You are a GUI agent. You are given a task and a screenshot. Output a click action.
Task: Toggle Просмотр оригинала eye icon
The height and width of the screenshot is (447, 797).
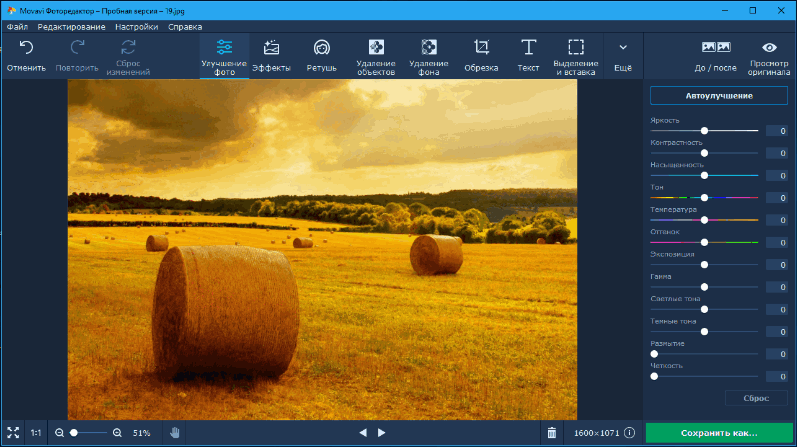[770, 48]
